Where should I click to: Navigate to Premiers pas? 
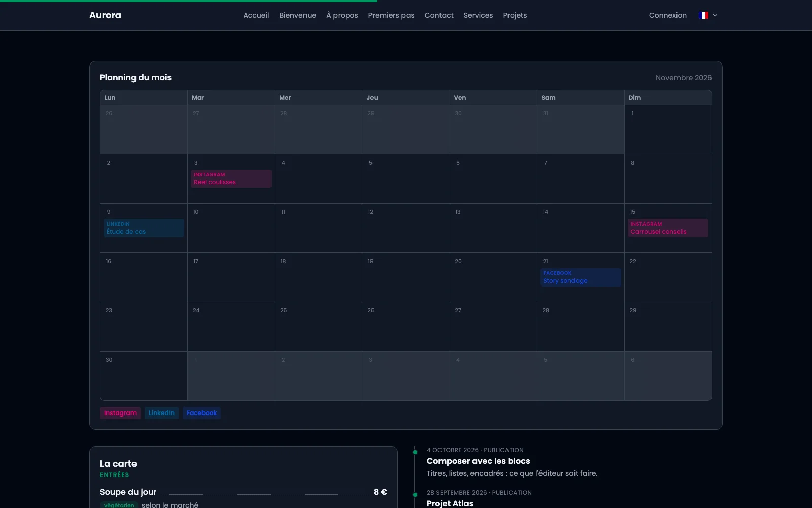tap(391, 15)
